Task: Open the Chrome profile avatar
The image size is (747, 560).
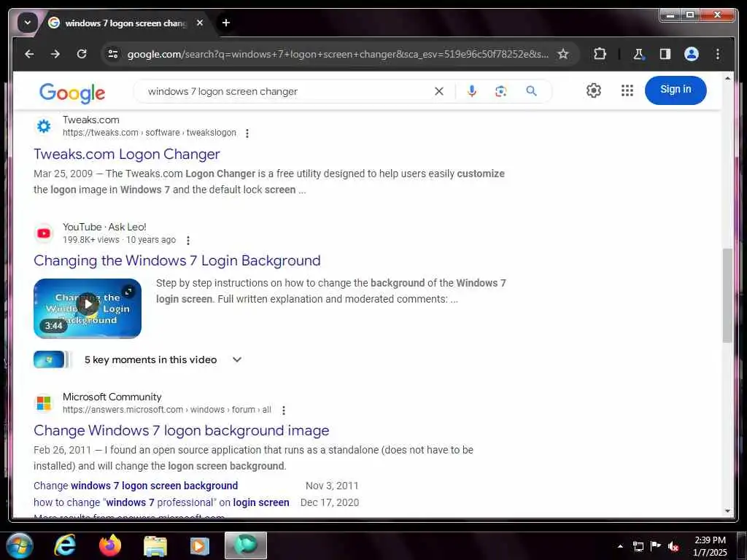Action: pyautogui.click(x=692, y=54)
